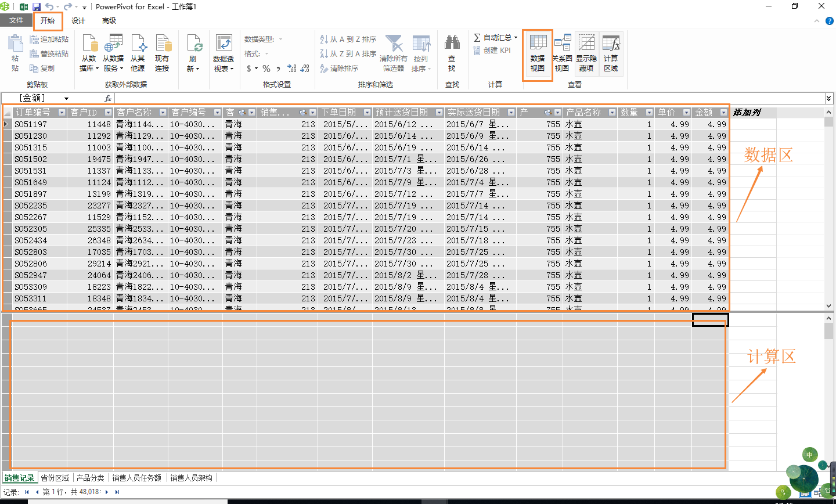
Task: Select the 销售人员任务额 sheet tab
Action: coord(137,478)
